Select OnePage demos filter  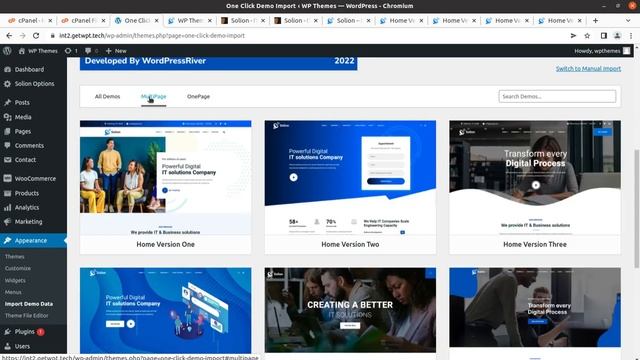(x=198, y=97)
